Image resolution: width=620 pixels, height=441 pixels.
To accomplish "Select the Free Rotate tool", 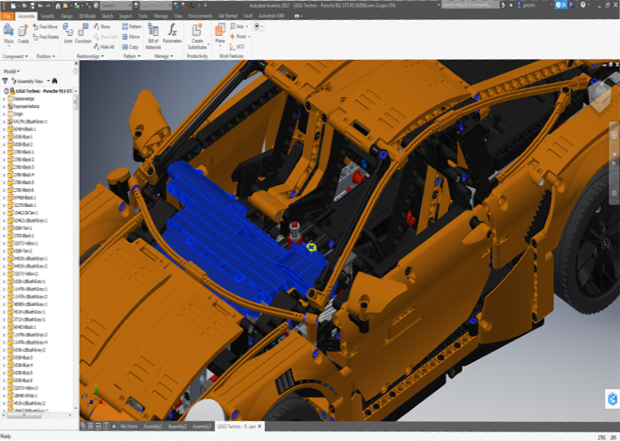I will tap(46, 37).
